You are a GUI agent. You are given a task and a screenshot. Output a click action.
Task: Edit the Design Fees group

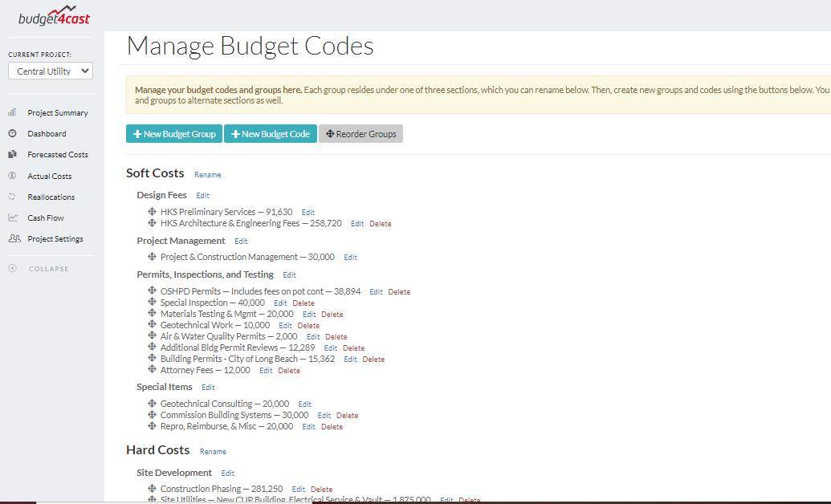click(202, 196)
